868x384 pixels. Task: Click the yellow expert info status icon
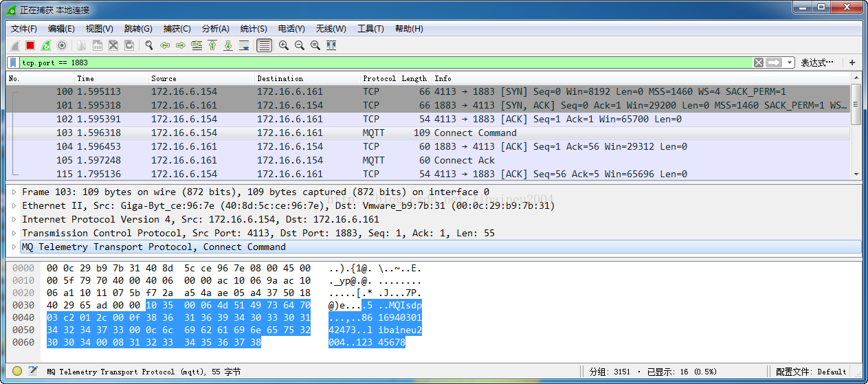point(17,371)
